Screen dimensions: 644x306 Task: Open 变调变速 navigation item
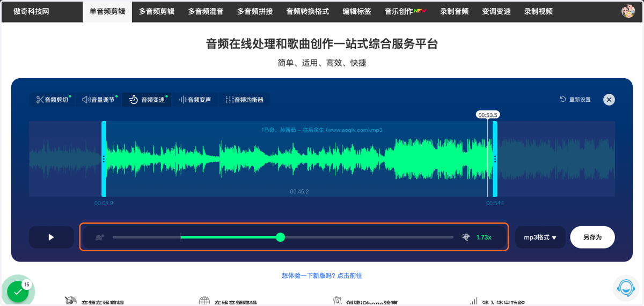[496, 11]
